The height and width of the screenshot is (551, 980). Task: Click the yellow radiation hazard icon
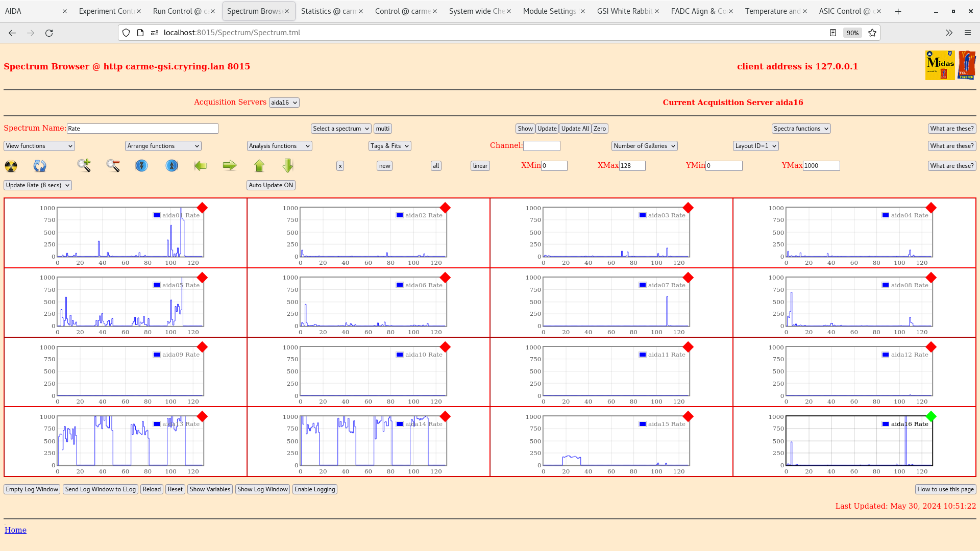click(x=11, y=166)
